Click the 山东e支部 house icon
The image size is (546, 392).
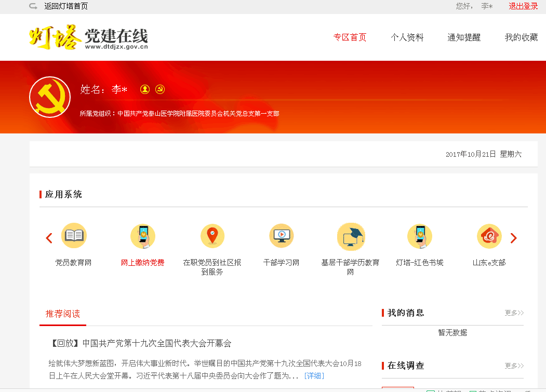click(489, 236)
